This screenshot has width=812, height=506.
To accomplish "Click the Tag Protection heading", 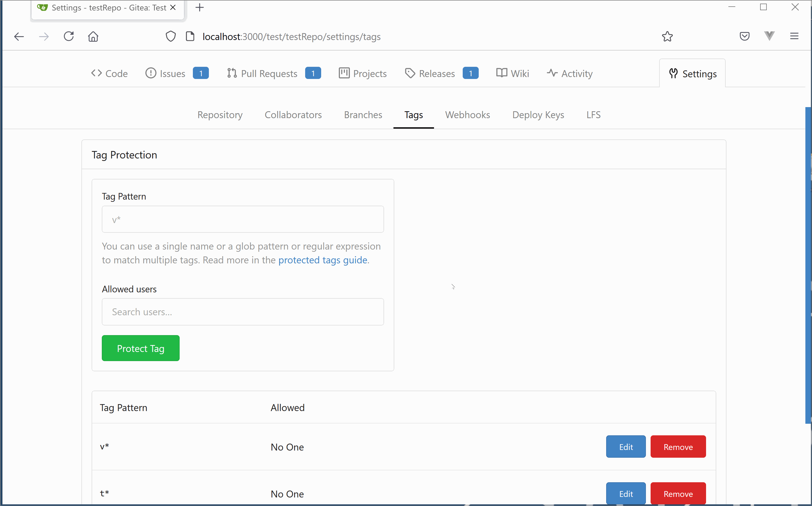I will click(124, 155).
